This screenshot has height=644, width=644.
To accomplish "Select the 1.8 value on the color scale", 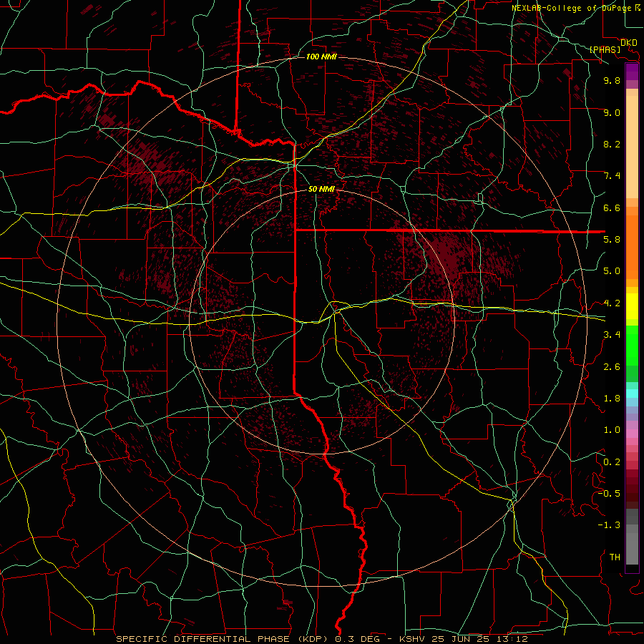I will (612, 399).
